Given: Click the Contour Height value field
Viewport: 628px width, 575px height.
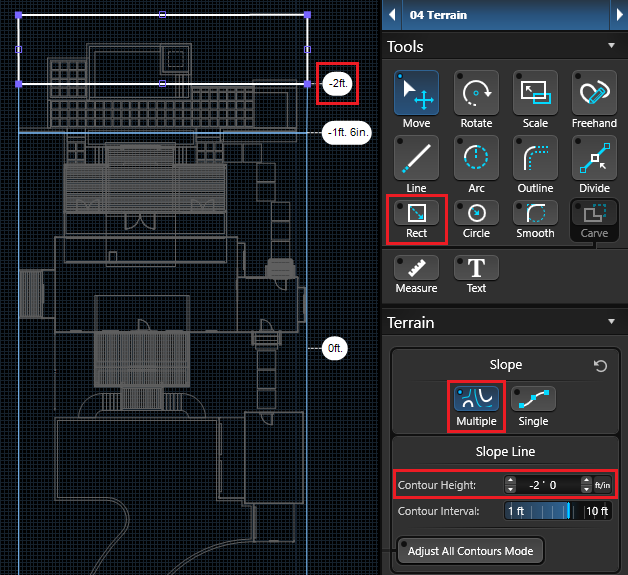Looking at the screenshot, I should pyautogui.click(x=548, y=485).
